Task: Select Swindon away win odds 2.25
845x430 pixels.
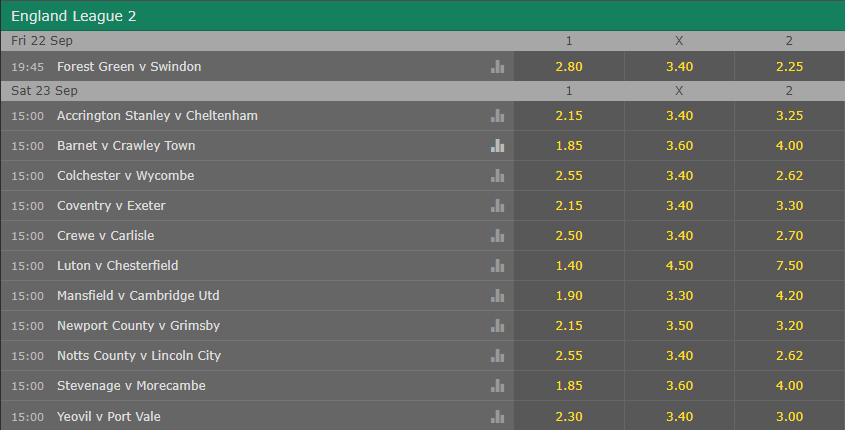Action: click(x=789, y=66)
